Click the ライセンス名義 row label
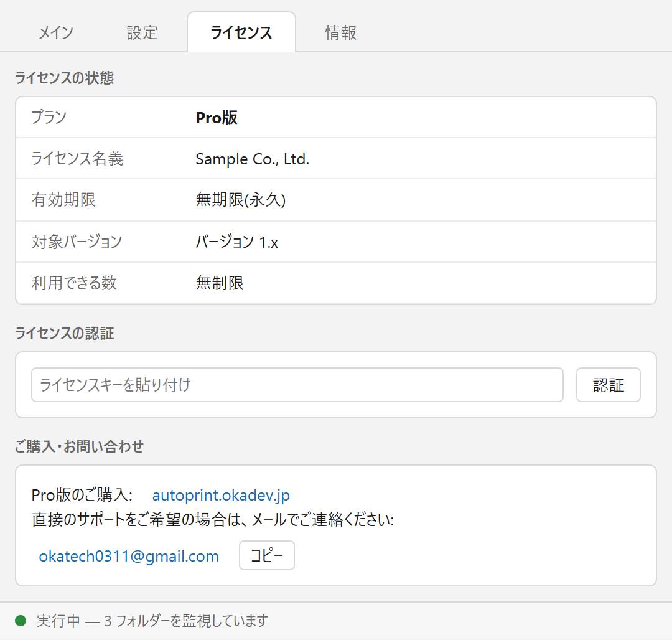Screen dimensions: 672x640 point(78,159)
